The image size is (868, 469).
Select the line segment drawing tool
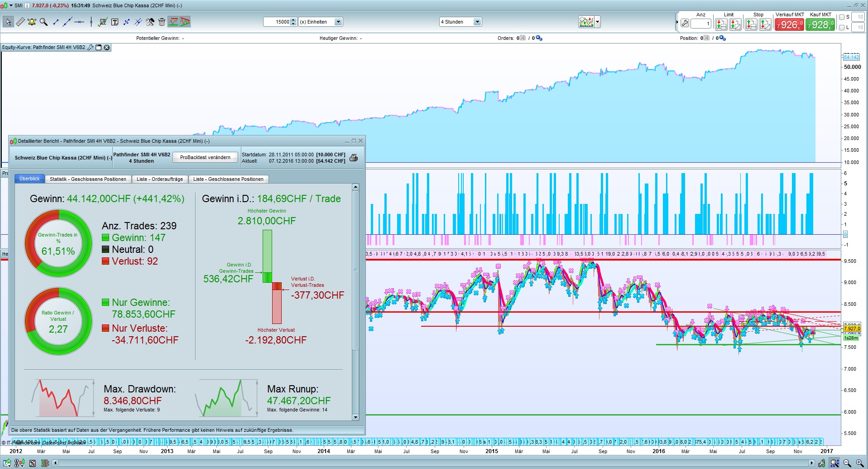point(56,22)
